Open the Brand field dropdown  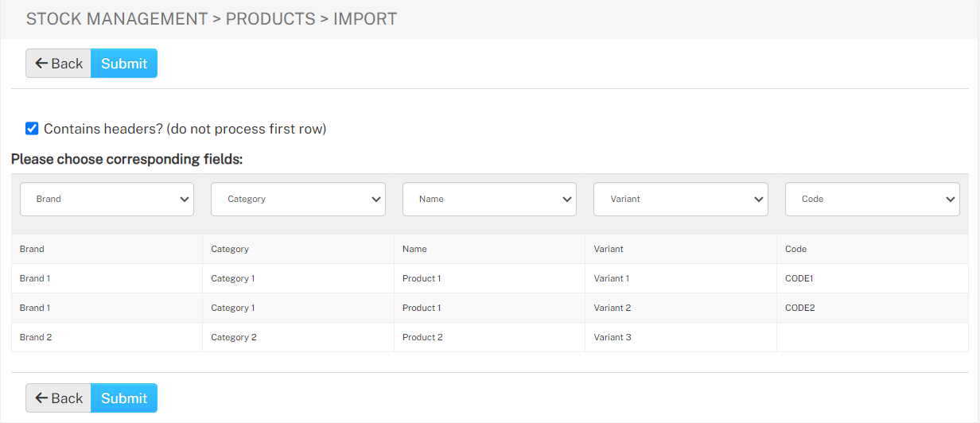coord(107,199)
